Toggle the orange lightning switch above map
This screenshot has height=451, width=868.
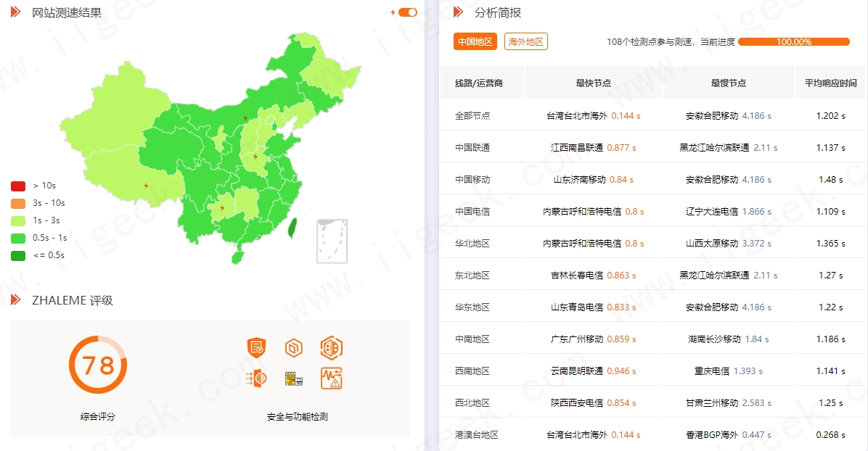click(408, 12)
